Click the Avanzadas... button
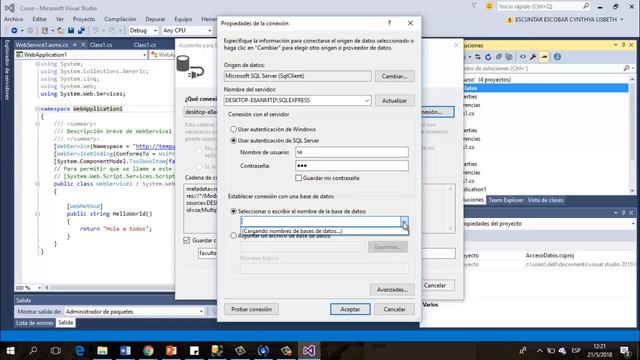Screen dimensions: 640x360 [x=392, y=289]
